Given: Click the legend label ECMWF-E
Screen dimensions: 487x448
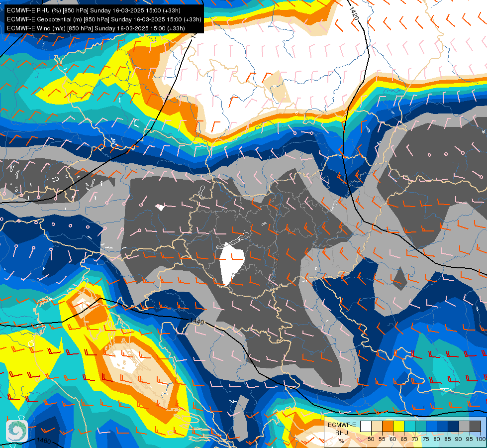Looking at the screenshot, I should click(342, 425).
